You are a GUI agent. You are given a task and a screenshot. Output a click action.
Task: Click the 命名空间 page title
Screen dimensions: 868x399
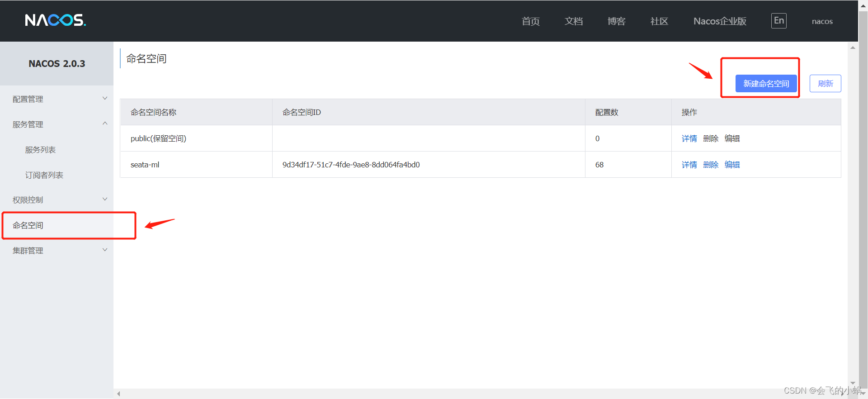(146, 59)
